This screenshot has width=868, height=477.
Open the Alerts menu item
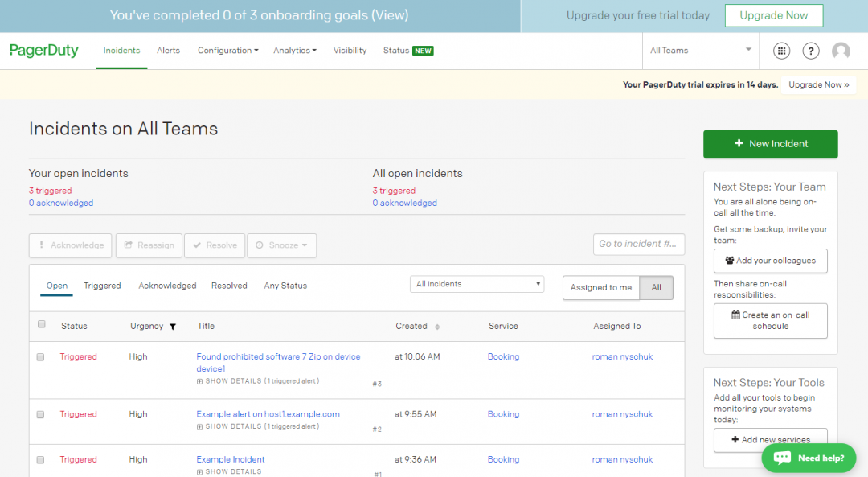click(168, 51)
